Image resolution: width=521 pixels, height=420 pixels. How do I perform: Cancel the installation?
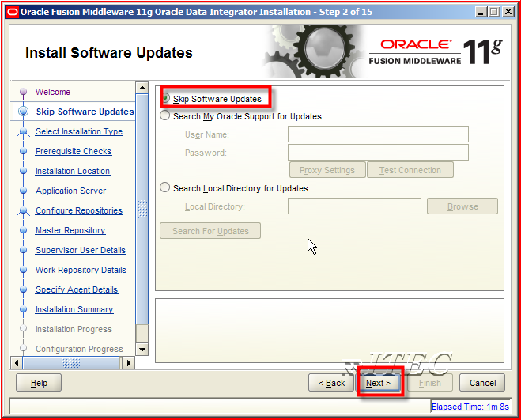(x=482, y=383)
